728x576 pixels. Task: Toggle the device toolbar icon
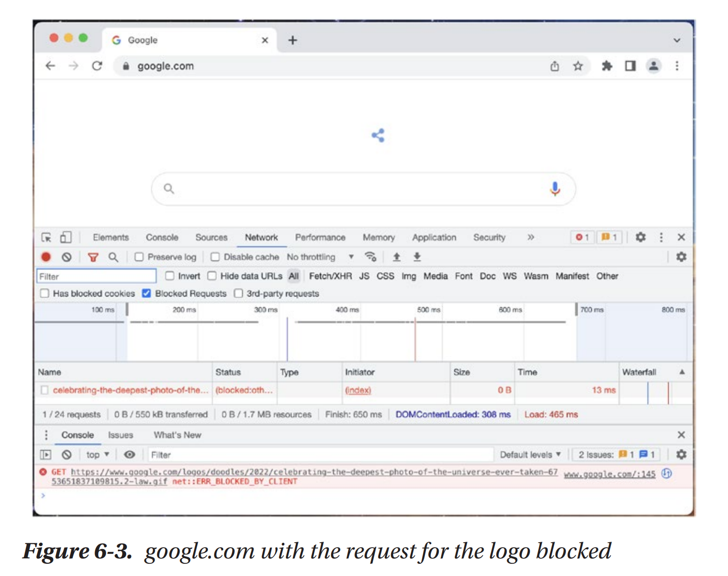pyautogui.click(x=66, y=237)
